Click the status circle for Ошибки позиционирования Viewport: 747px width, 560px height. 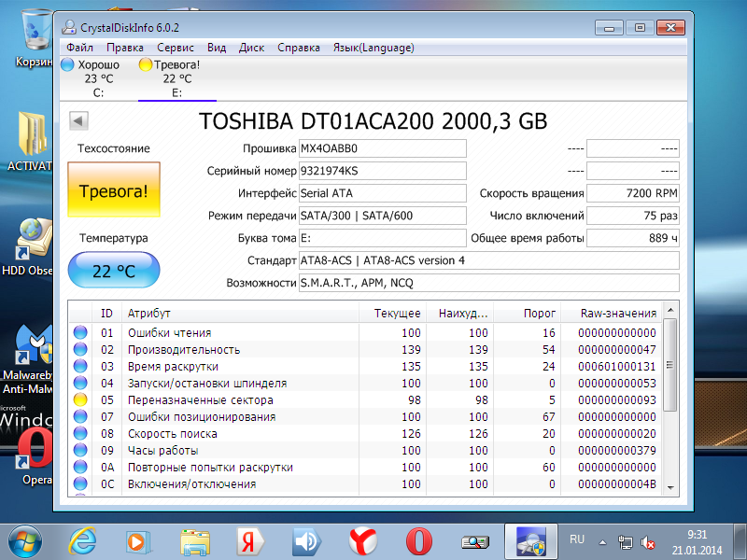click(80, 416)
